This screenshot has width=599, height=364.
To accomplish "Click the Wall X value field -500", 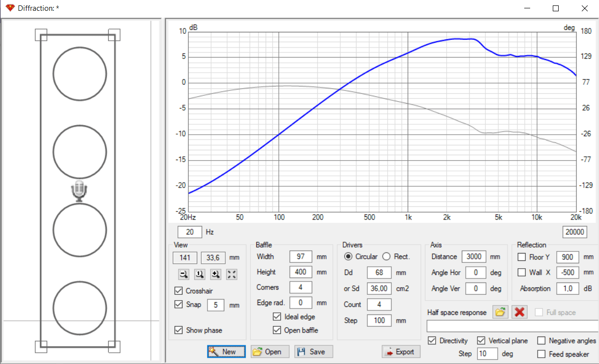I will pyautogui.click(x=568, y=273).
